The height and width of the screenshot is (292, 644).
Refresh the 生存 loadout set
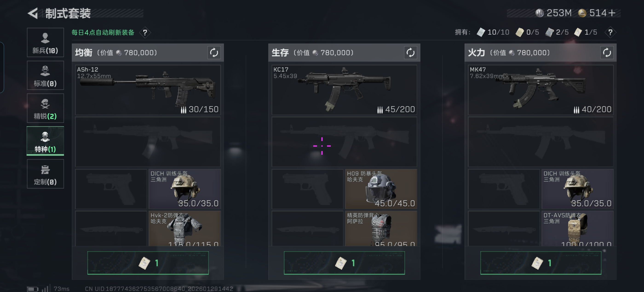tap(410, 53)
